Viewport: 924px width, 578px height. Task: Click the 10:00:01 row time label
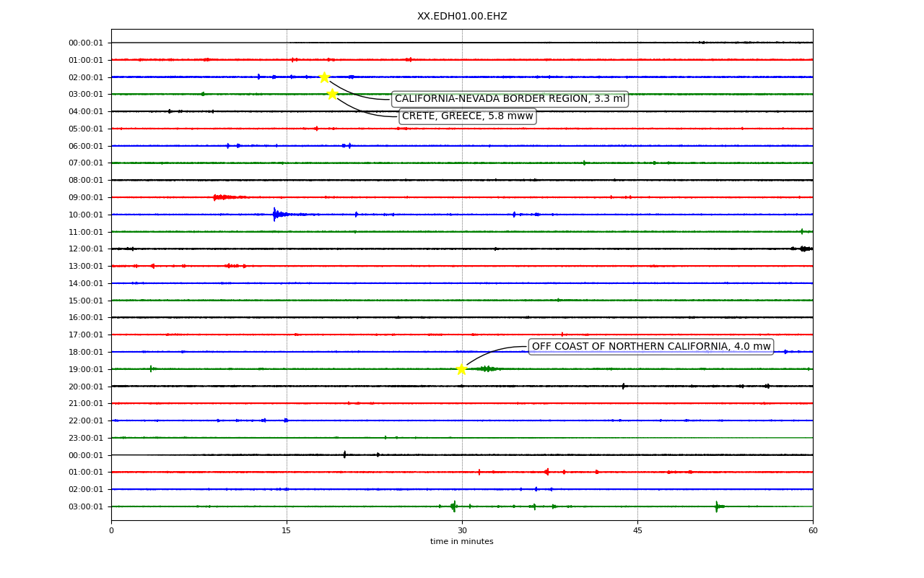[86, 215]
